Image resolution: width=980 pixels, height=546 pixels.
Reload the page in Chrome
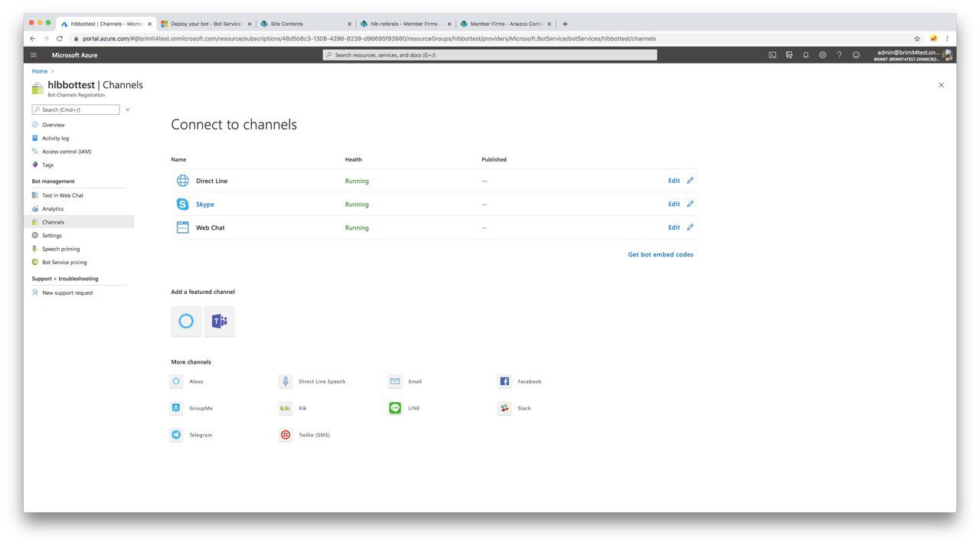tap(60, 38)
